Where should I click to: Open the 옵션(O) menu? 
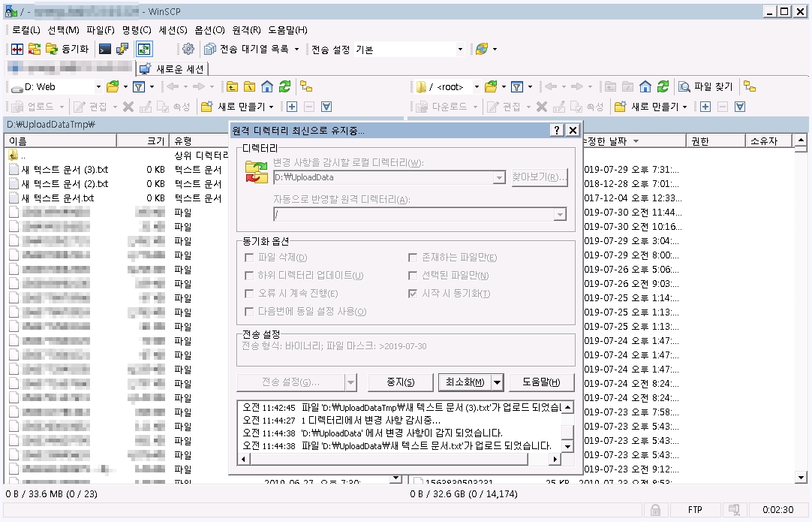click(x=209, y=30)
